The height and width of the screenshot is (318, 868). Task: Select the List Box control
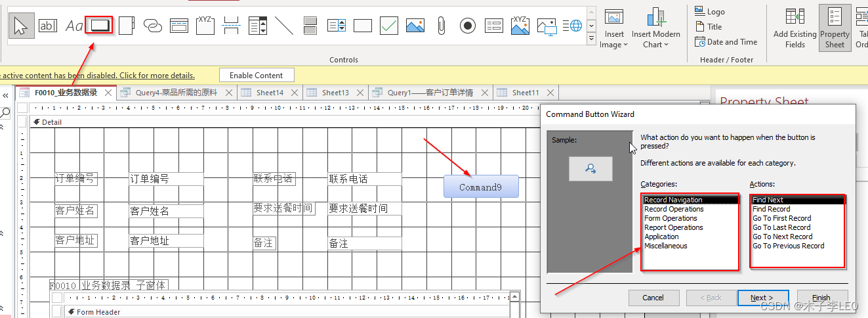pyautogui.click(x=337, y=26)
